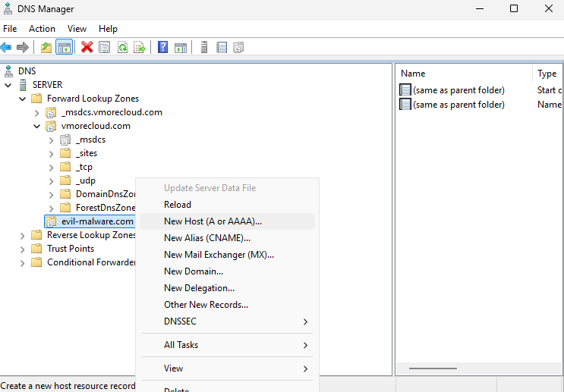
Task: Expand the _msdcs subfolder
Action: coord(51,140)
